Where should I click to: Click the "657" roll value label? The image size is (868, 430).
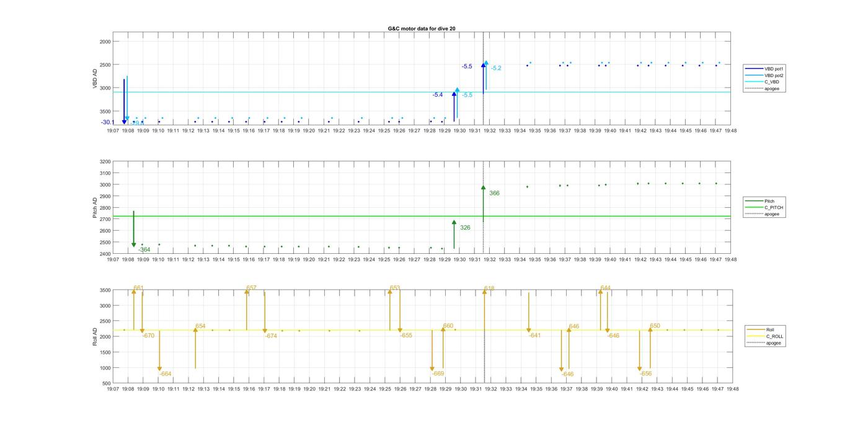(x=251, y=288)
